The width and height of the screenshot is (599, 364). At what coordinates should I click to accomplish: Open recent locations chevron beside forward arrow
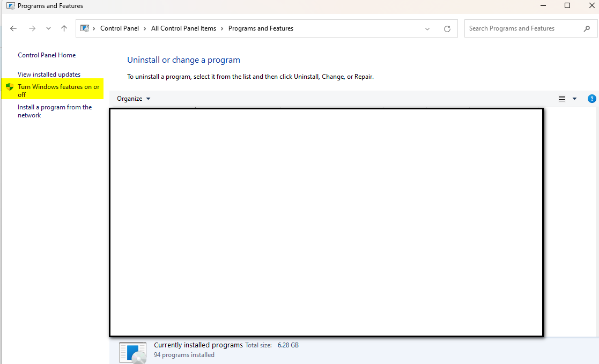48,28
